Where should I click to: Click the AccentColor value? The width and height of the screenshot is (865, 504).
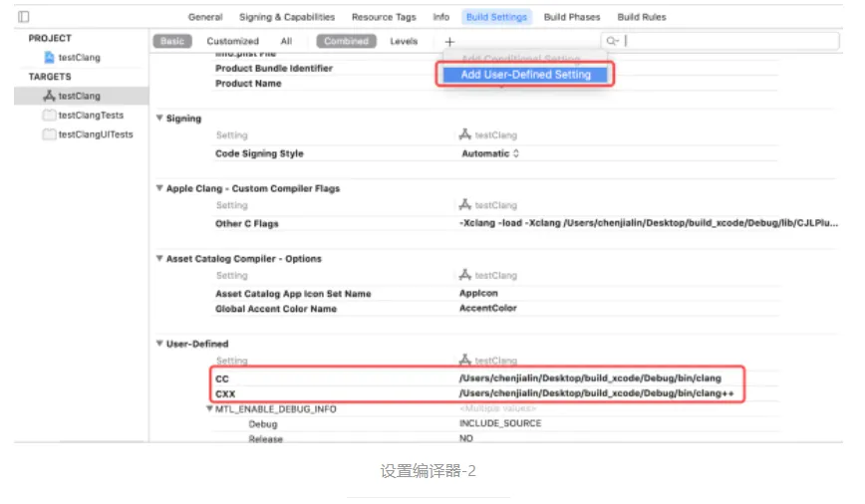click(488, 308)
